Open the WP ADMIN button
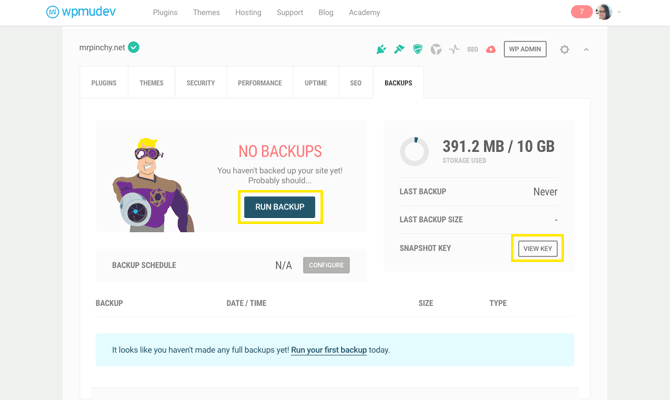 click(525, 49)
